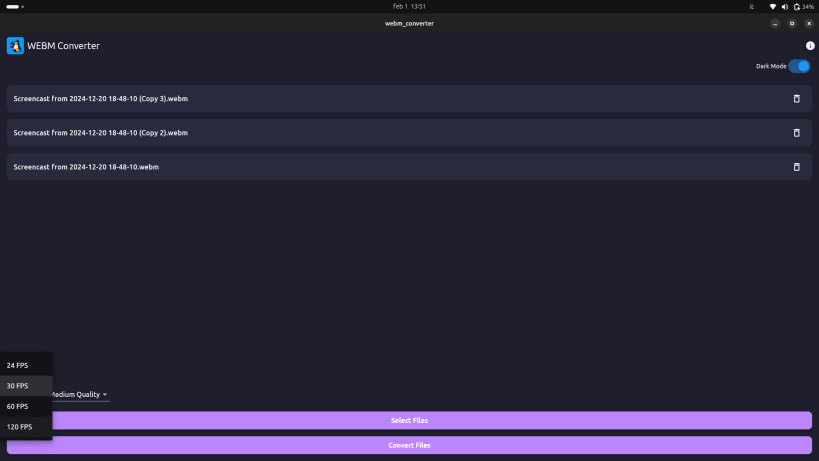The image size is (819, 461).
Task: Pick the 120 FPS option
Action: [26, 427]
